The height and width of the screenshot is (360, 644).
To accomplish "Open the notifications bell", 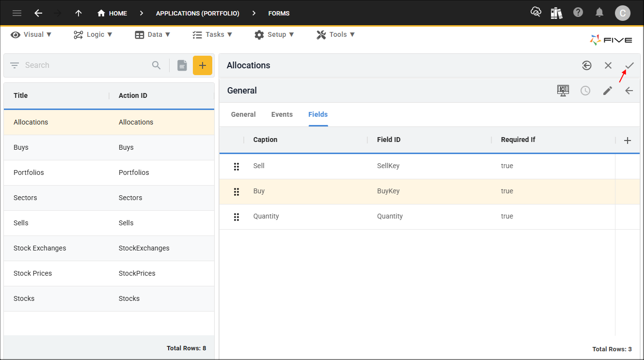I will click(599, 13).
